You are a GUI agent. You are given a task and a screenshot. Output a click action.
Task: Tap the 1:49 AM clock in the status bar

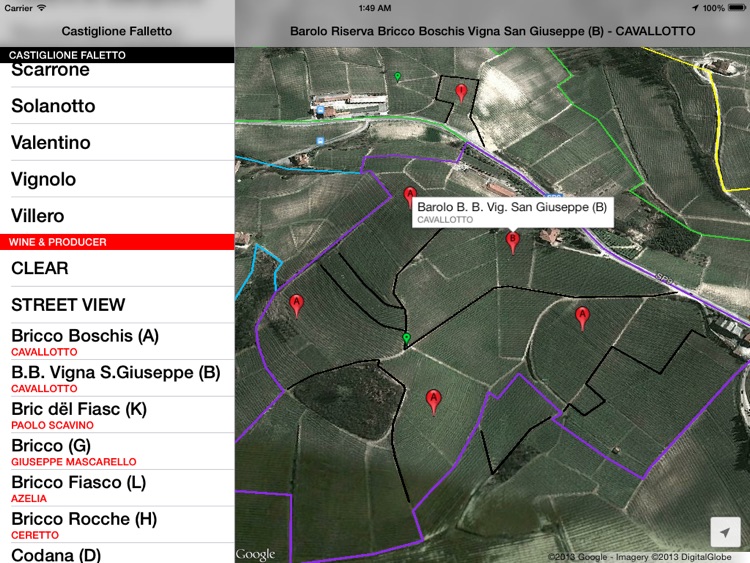(375, 8)
